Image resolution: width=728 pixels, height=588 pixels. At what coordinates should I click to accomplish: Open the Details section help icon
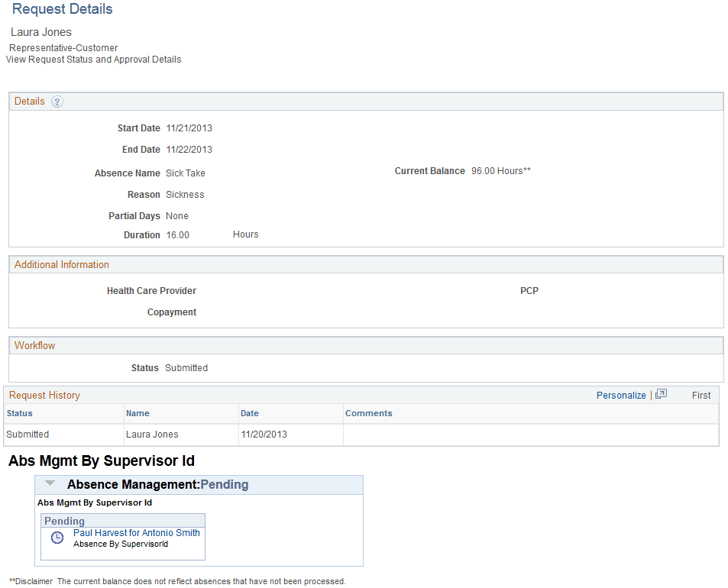tap(58, 101)
